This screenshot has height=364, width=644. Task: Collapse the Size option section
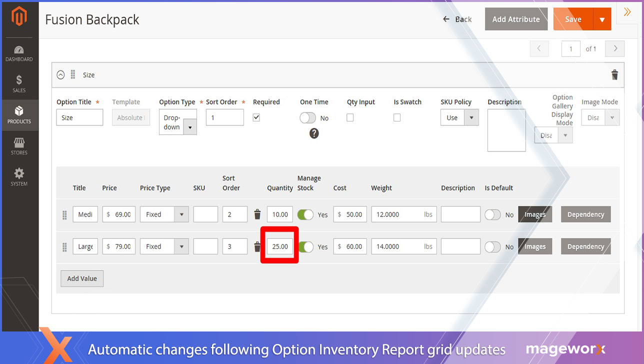pyautogui.click(x=60, y=74)
